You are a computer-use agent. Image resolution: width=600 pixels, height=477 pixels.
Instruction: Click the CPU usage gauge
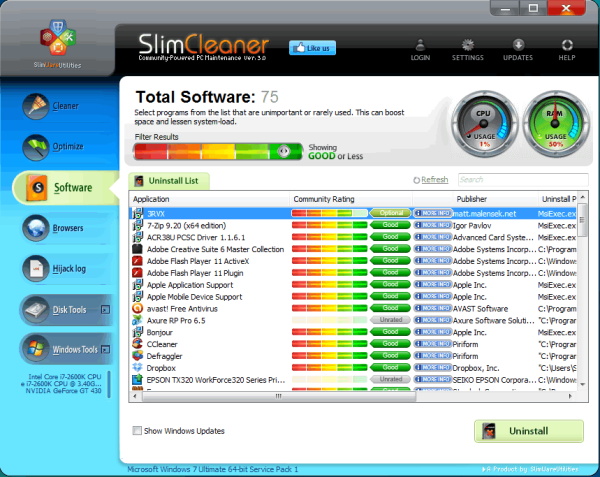point(484,124)
